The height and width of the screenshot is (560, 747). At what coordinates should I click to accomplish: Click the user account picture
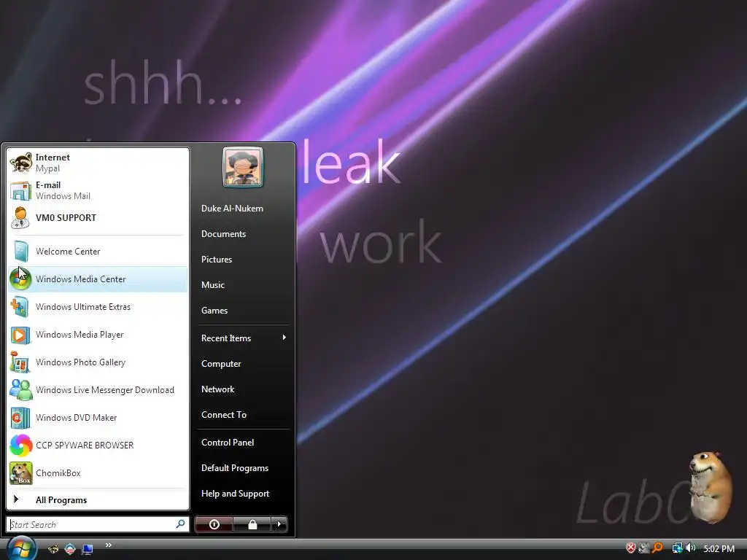[x=243, y=167]
